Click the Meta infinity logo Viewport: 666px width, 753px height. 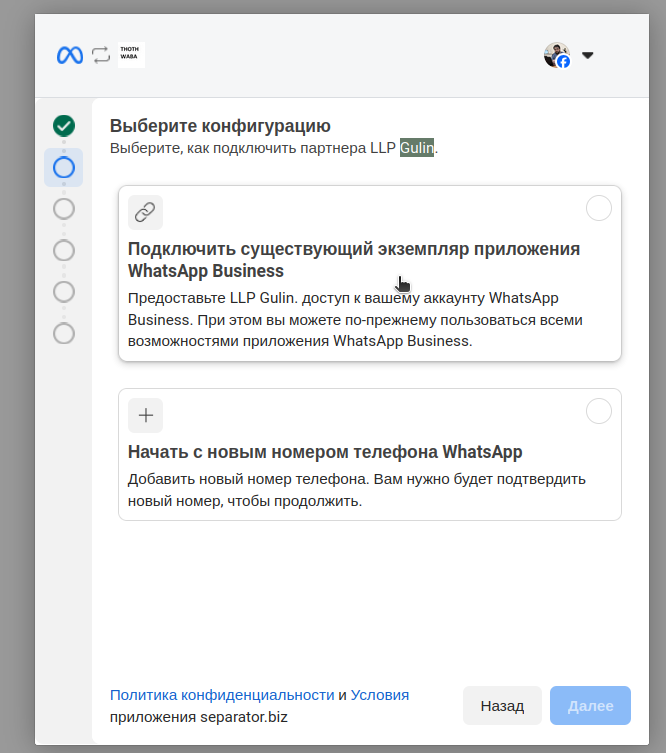pyautogui.click(x=70, y=55)
